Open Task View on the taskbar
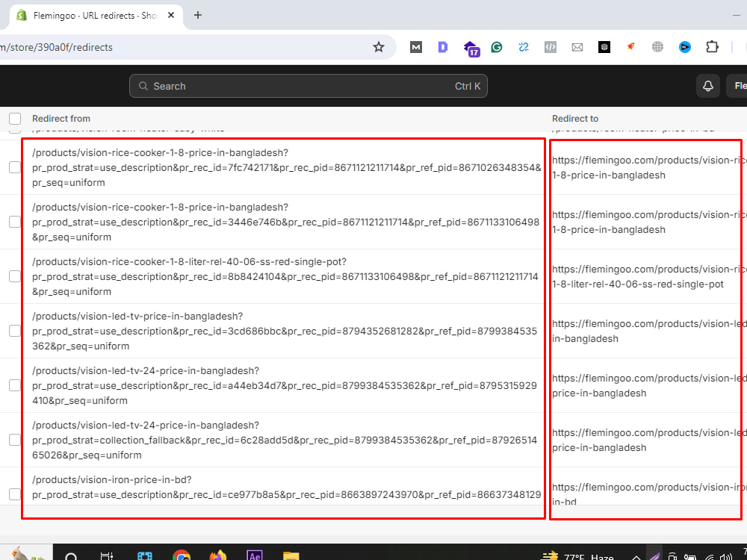This screenshot has height=560, width=747. 107,556
